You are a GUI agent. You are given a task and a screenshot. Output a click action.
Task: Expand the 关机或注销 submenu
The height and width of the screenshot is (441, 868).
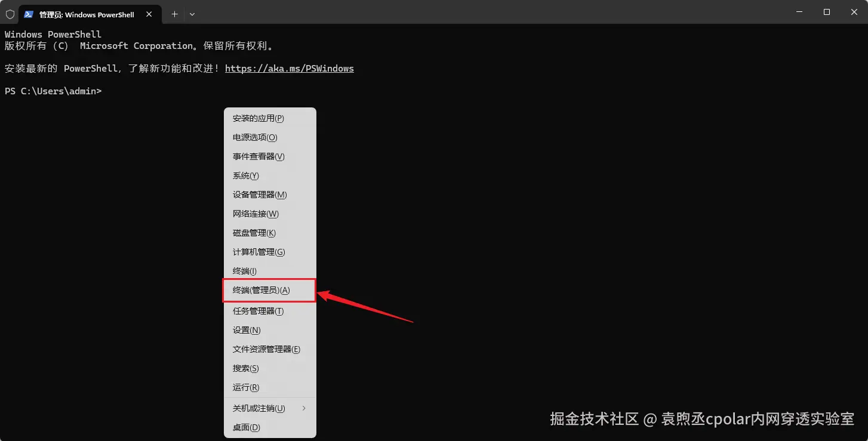pyautogui.click(x=258, y=408)
